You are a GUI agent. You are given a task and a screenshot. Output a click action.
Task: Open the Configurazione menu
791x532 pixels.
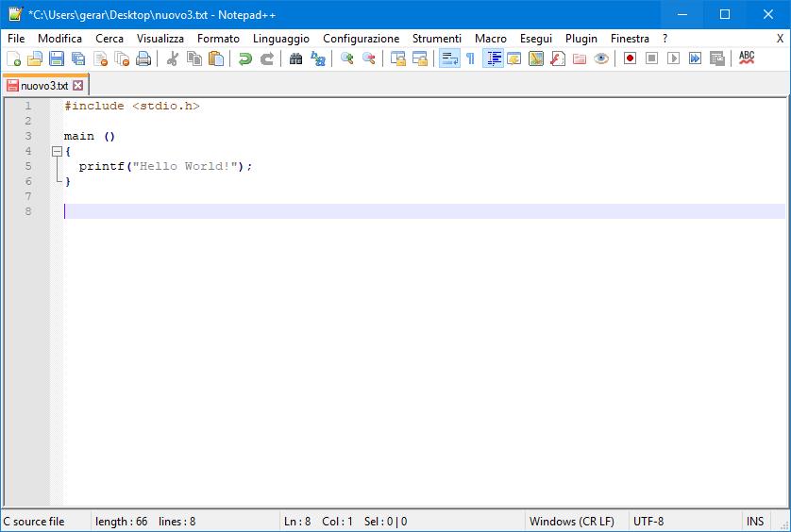[x=362, y=39]
